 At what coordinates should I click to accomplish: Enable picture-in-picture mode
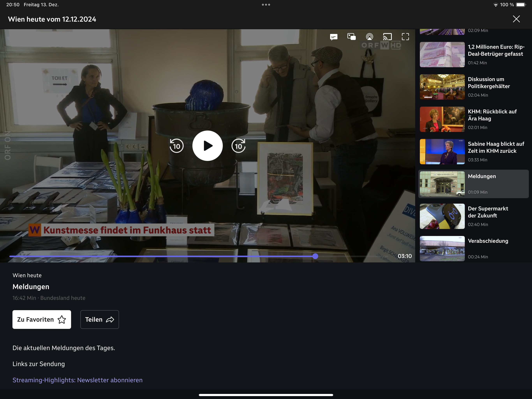351,37
